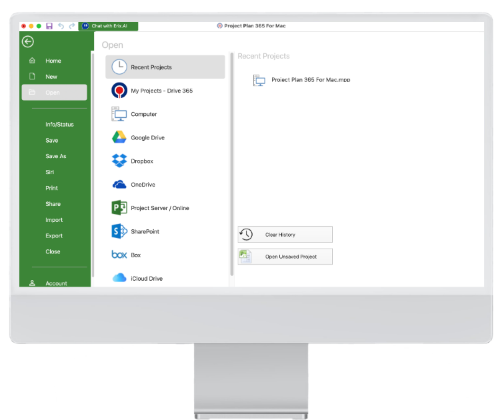Viewport: 504px width, 420px height.
Task: Click the Drive 365 red pin icon
Action: (119, 90)
